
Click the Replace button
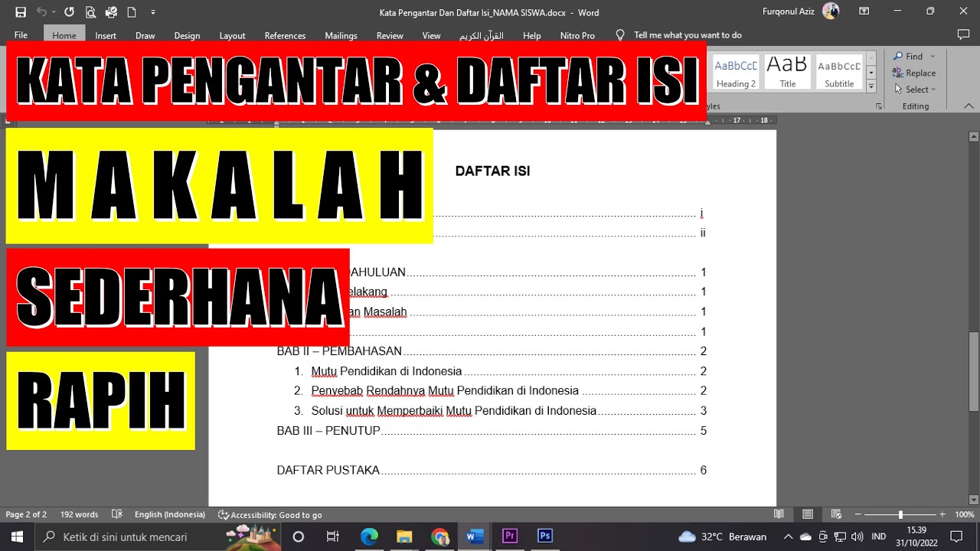[x=914, y=73]
